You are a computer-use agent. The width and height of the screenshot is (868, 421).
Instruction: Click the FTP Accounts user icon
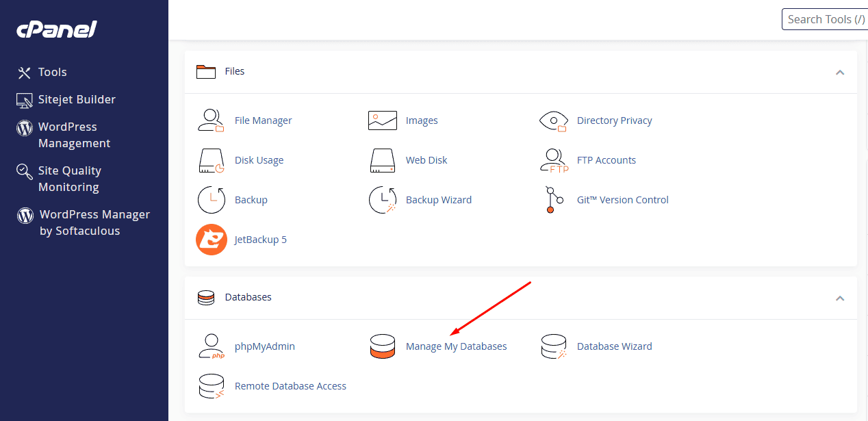click(554, 160)
